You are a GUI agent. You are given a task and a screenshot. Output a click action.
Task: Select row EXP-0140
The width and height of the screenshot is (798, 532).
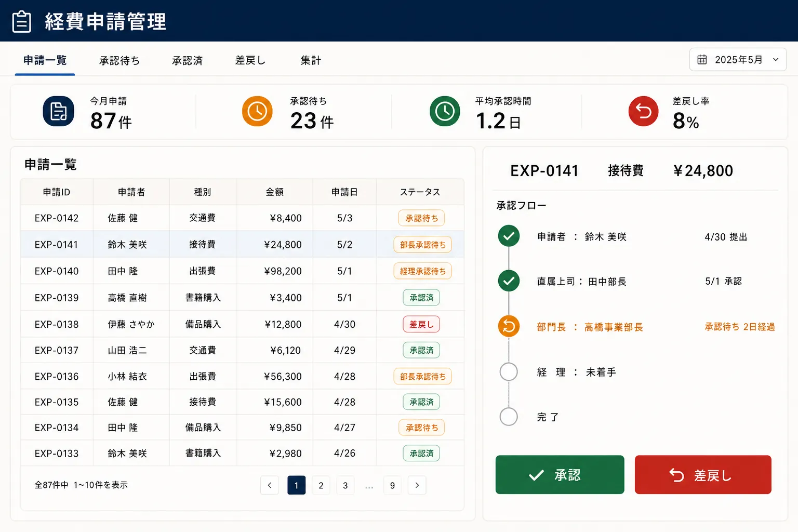(x=242, y=271)
